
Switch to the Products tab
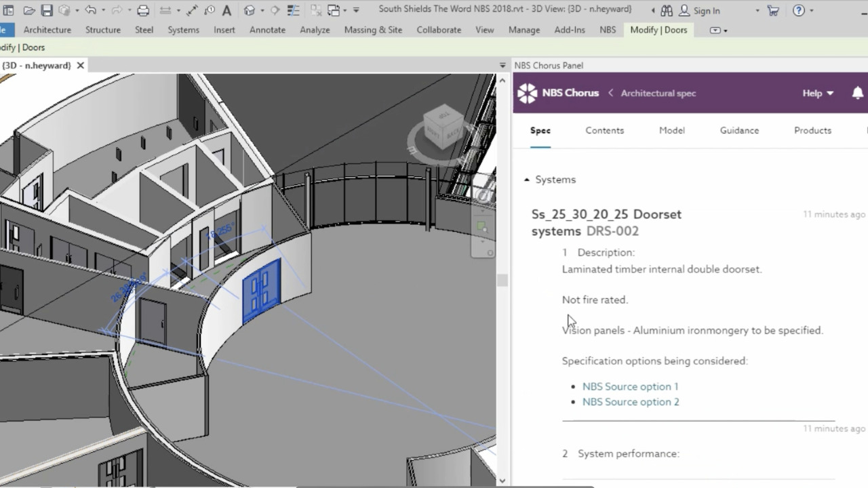click(x=812, y=130)
